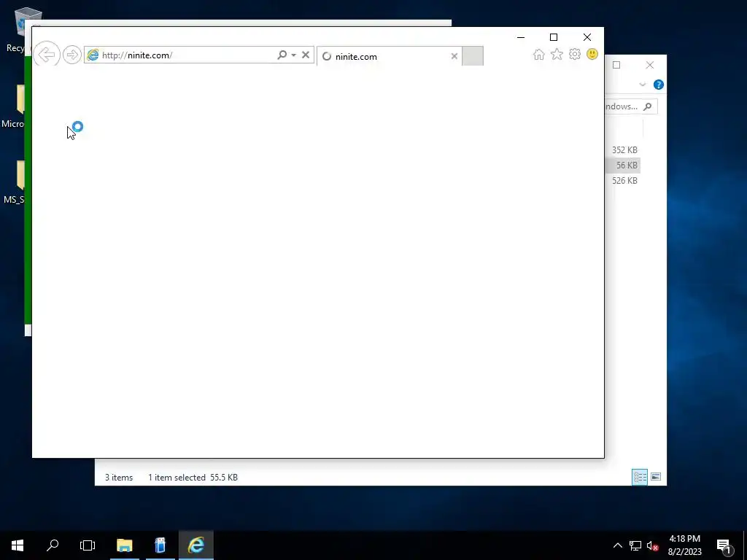Click the '3 items' status bar text
Screen dimensions: 747x560
coord(119,477)
